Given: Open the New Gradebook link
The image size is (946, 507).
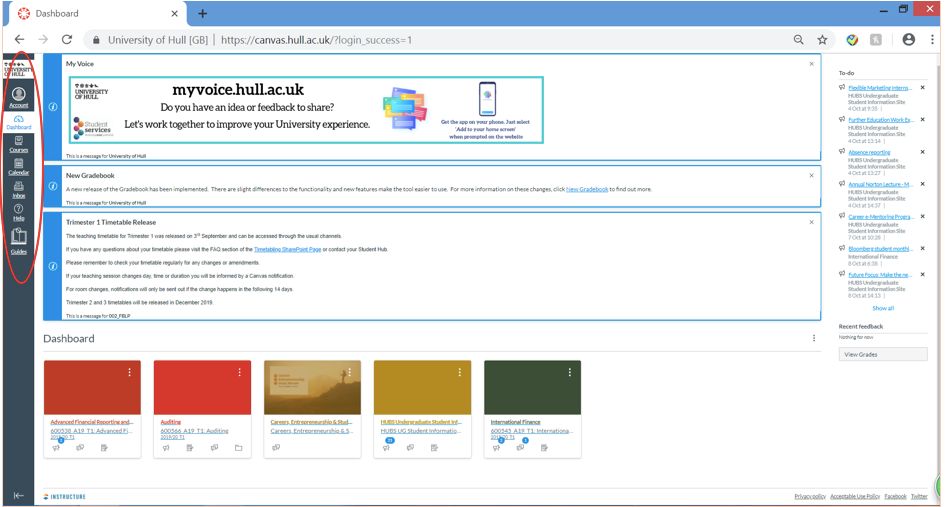Looking at the screenshot, I should coord(587,189).
